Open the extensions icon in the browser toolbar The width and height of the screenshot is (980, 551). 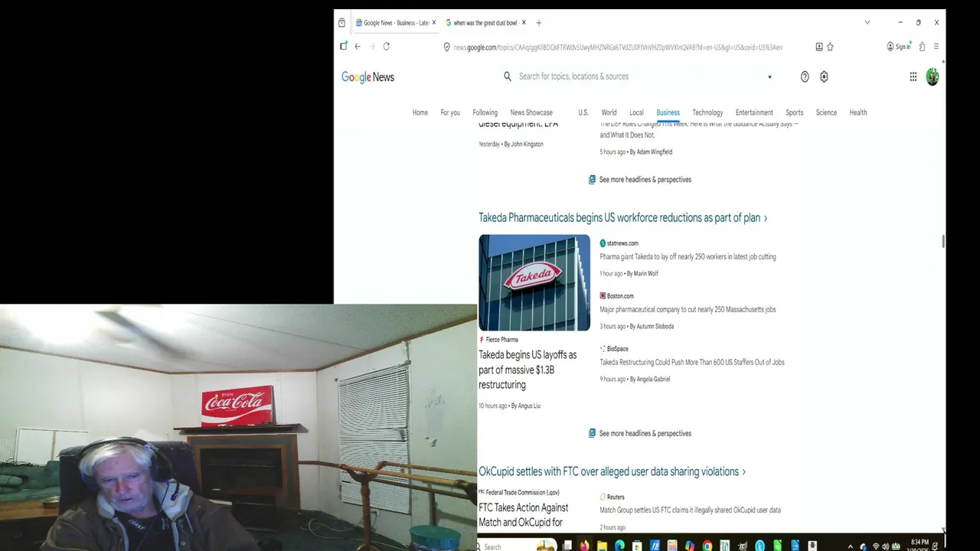click(x=923, y=47)
